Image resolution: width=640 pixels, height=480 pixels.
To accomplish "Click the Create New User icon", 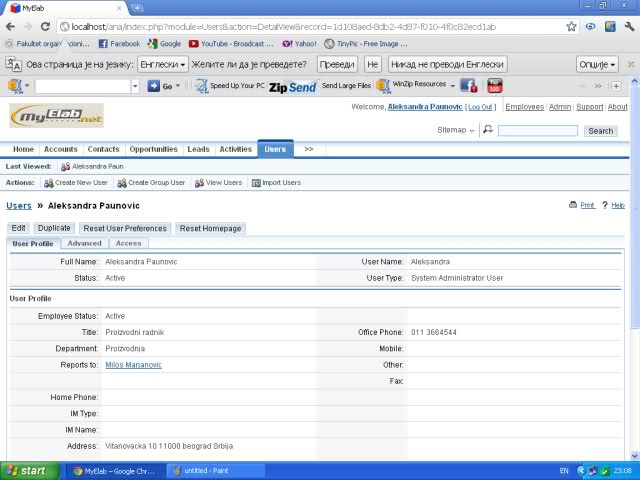I will (48, 183).
